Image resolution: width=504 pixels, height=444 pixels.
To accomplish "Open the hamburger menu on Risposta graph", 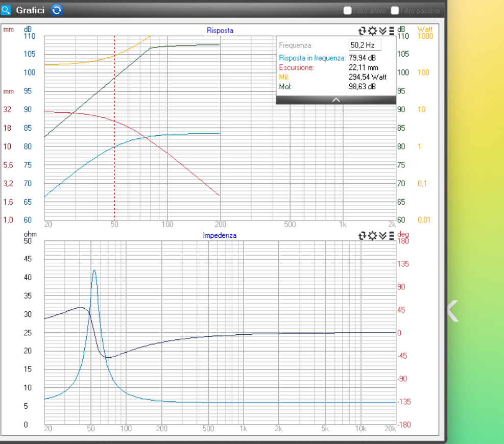I will point(392,31).
